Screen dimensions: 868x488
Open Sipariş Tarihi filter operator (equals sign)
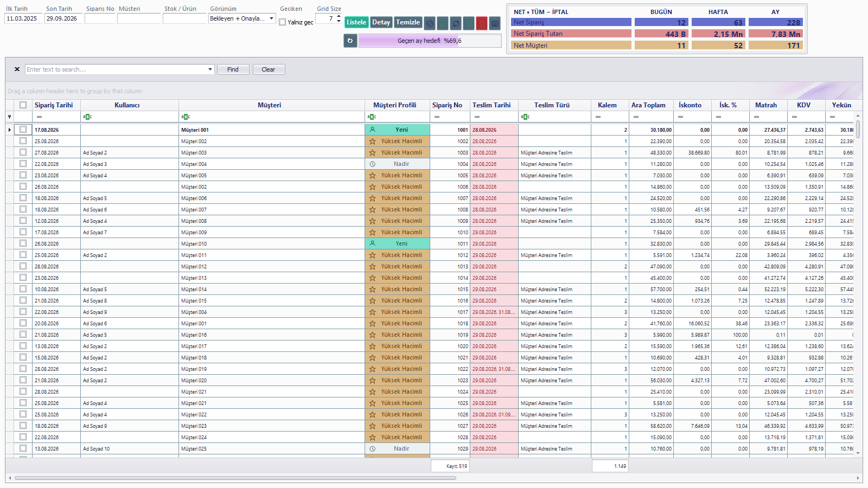[x=39, y=117]
